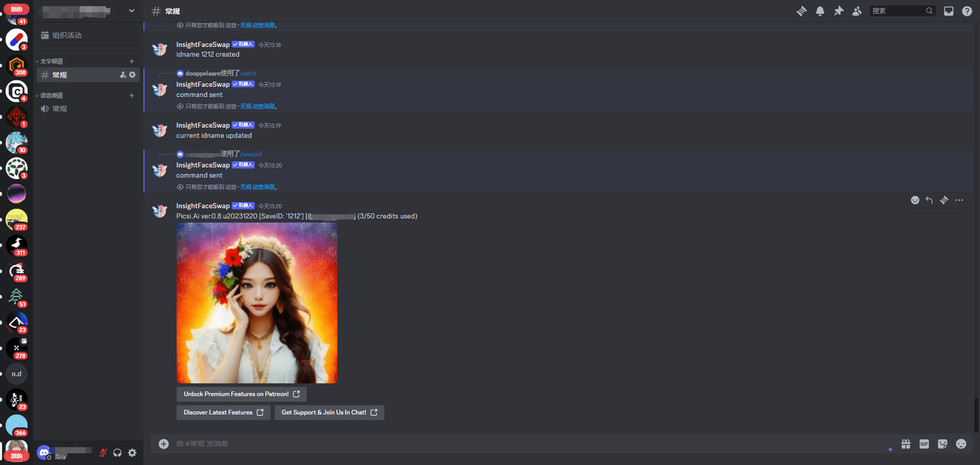
Task: Open 组织活动 in the sidebar
Action: click(x=67, y=35)
